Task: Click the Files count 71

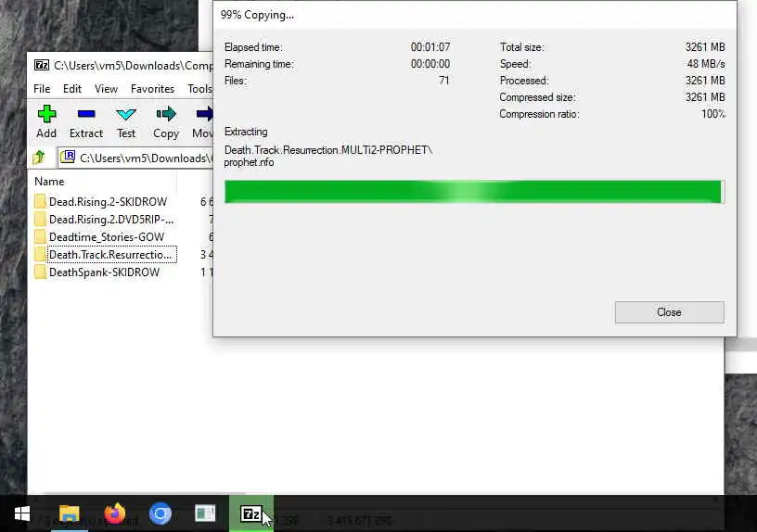Action: [x=444, y=81]
